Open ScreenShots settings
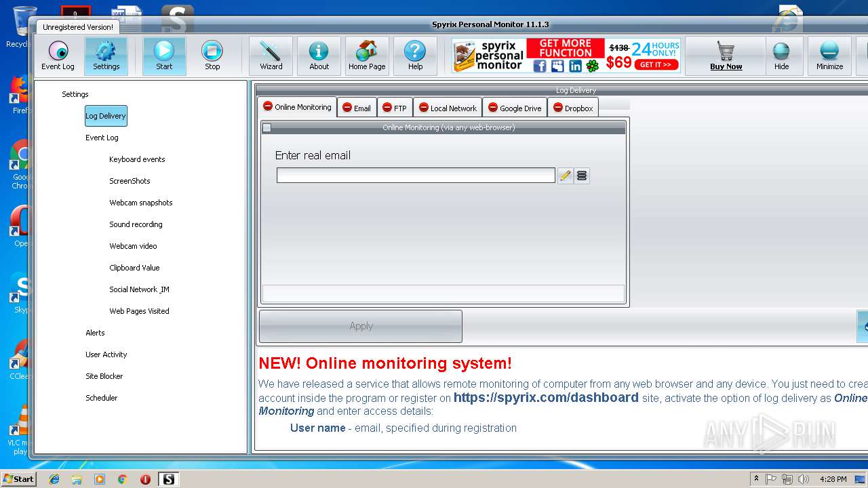Viewport: 868px width, 488px height. coord(130,181)
